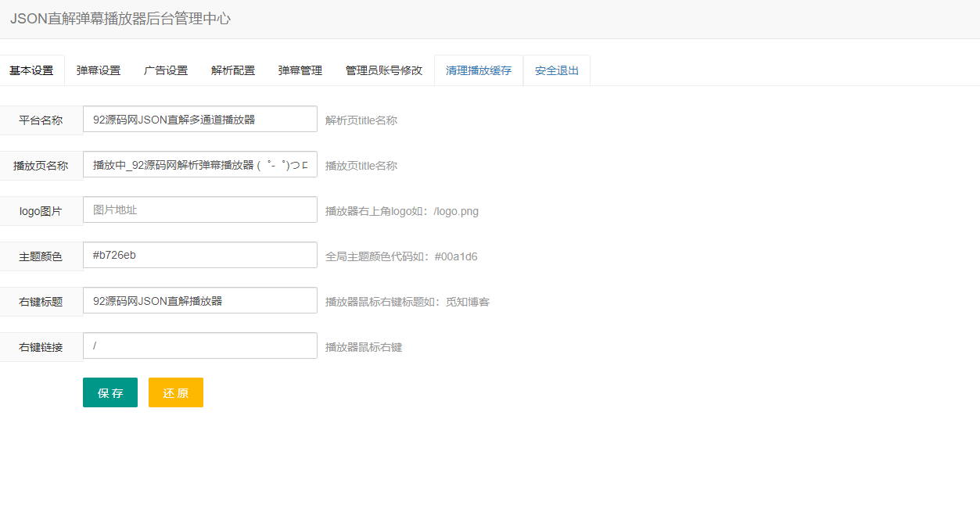Open 管理员账号修改 tab
The image size is (980, 523).
click(384, 70)
